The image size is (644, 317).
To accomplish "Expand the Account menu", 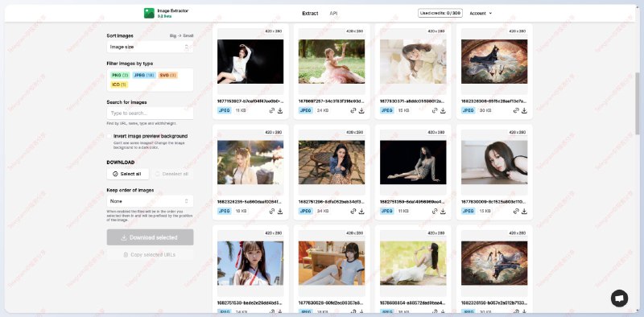I will [481, 13].
